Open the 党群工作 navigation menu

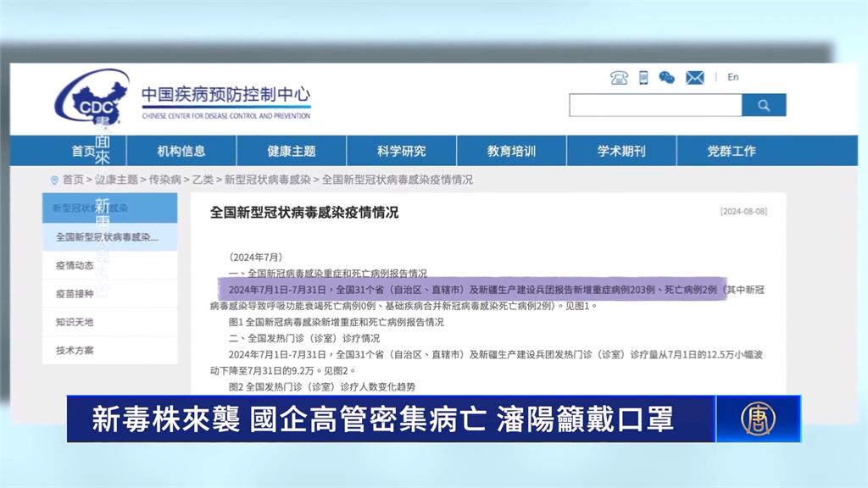[x=732, y=151]
